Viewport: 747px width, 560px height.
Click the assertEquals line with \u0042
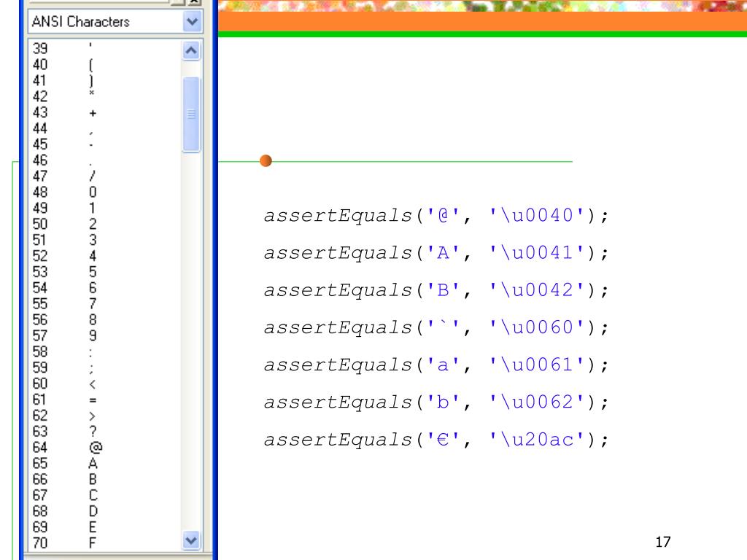(436, 290)
